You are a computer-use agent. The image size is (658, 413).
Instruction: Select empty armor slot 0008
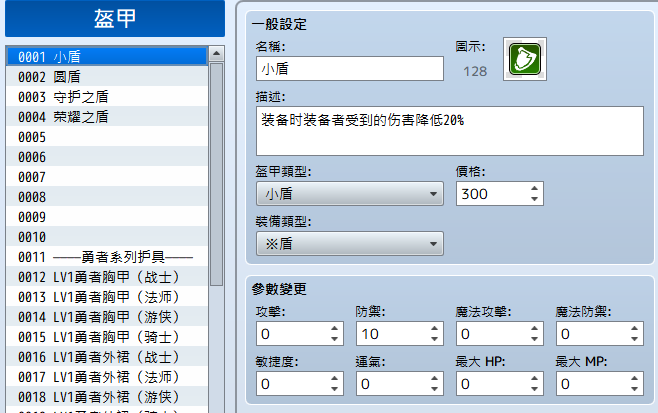coord(107,196)
